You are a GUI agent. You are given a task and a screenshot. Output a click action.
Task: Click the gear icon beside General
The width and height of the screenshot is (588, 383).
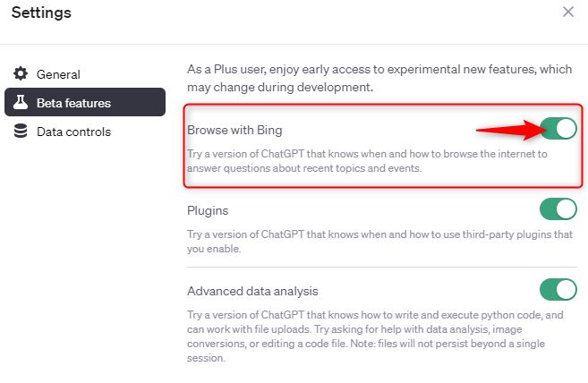pyautogui.click(x=21, y=74)
